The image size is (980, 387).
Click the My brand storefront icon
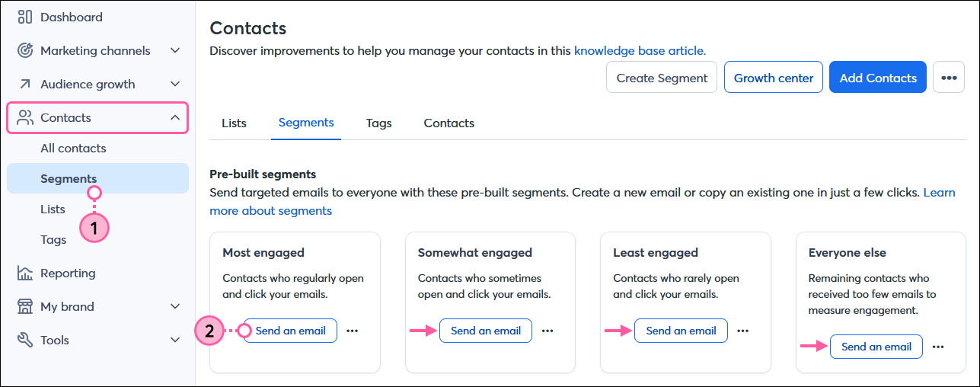click(x=25, y=306)
